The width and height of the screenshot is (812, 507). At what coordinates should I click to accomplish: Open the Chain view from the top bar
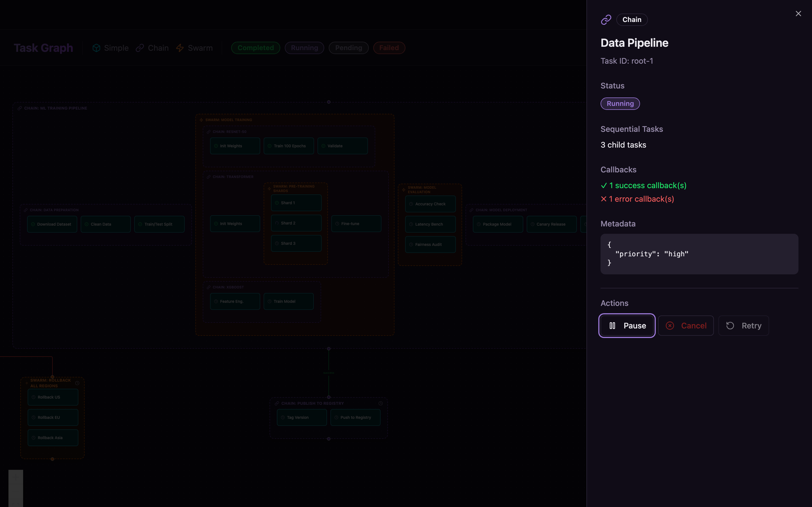click(152, 48)
